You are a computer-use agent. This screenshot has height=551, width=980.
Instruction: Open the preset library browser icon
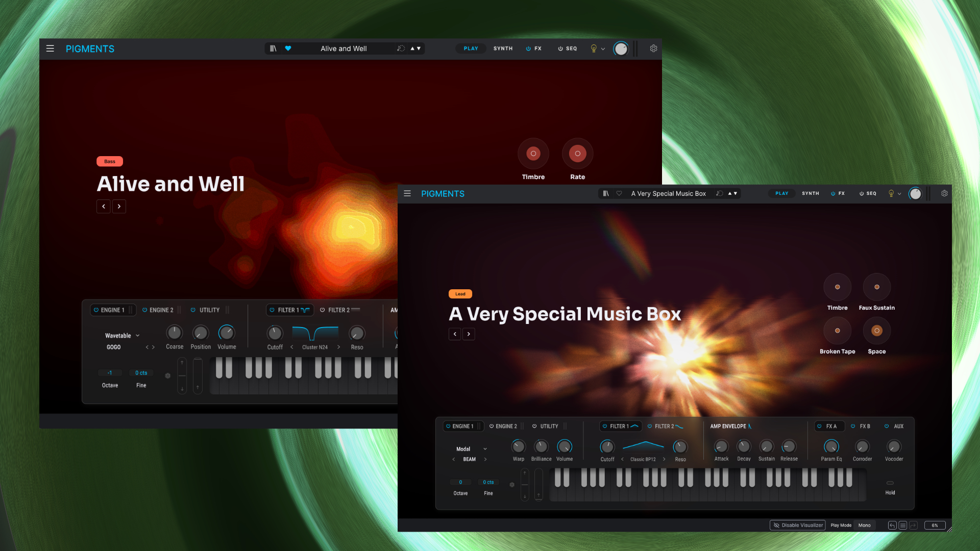pyautogui.click(x=605, y=193)
